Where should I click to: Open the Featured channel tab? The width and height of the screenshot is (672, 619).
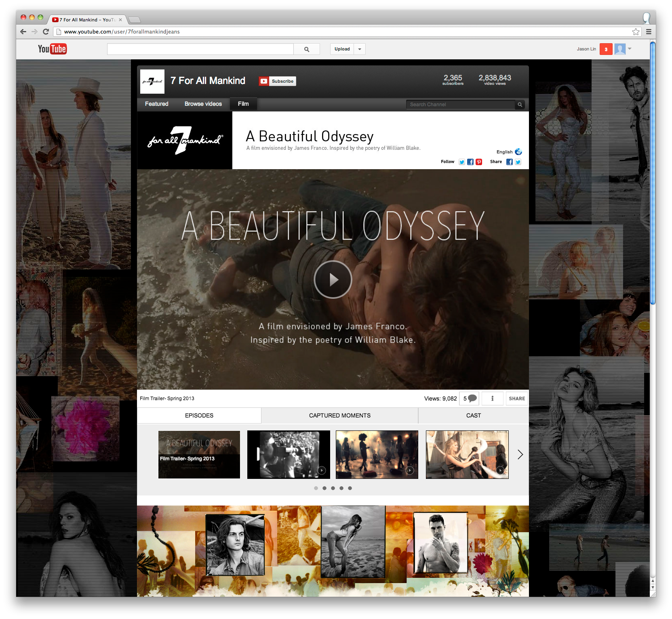tap(157, 104)
